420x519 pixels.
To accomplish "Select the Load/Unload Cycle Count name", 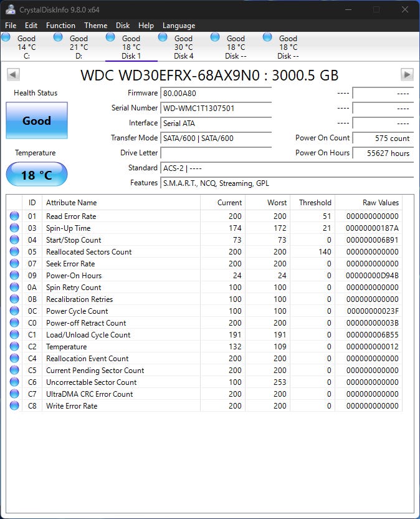I will click(88, 334).
